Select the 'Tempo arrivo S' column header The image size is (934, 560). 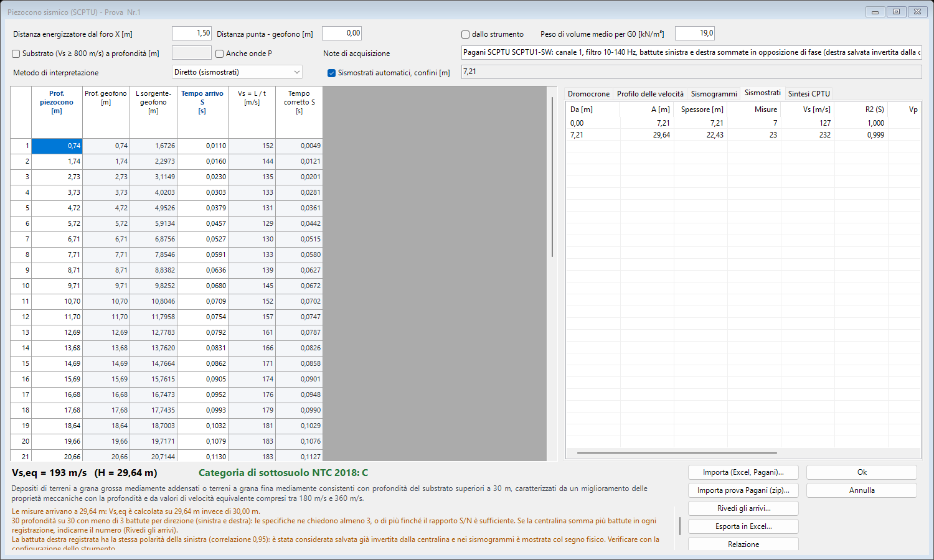(x=202, y=102)
